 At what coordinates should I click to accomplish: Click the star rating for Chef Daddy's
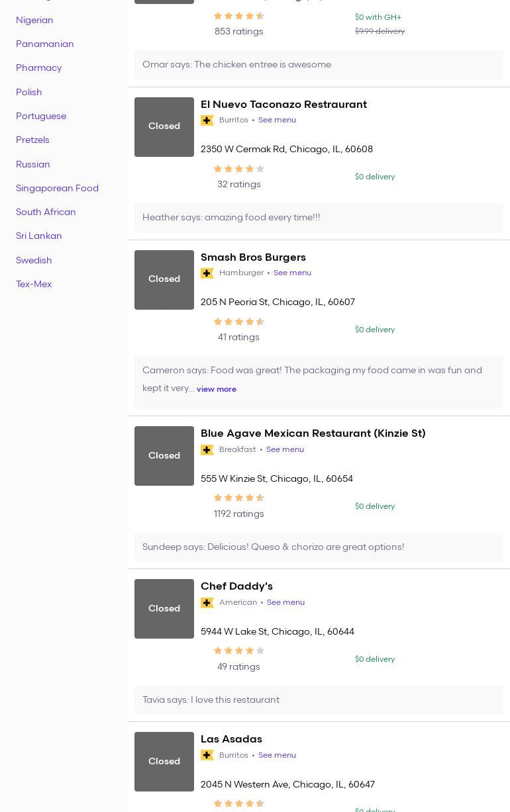tap(238, 651)
